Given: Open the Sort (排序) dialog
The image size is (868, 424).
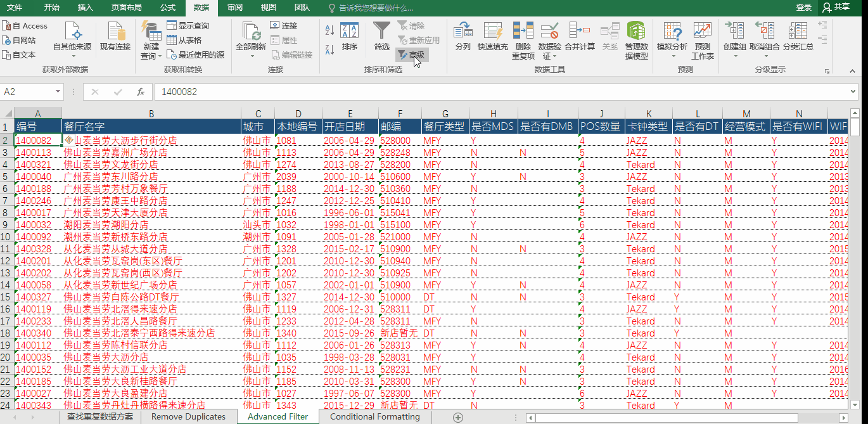Looking at the screenshot, I should coord(350,37).
